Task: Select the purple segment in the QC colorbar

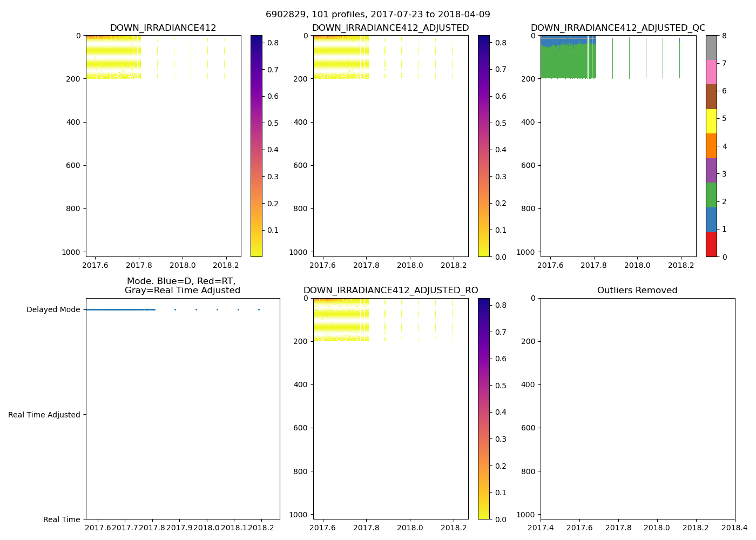Action: pyautogui.click(x=711, y=170)
